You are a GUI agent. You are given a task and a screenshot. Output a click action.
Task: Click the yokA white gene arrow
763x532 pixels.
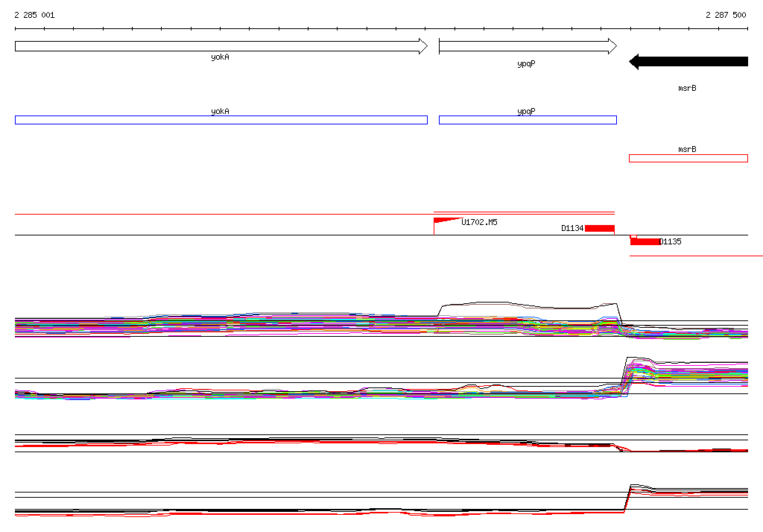click(221, 46)
